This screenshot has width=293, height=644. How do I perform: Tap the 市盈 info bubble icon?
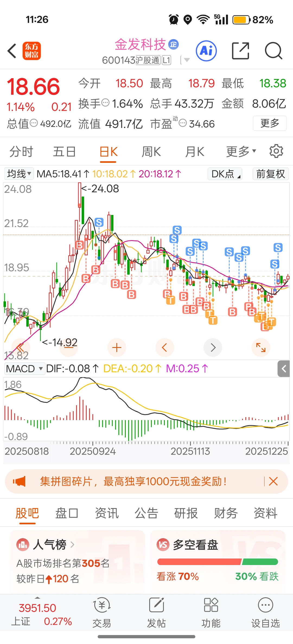[x=183, y=123]
